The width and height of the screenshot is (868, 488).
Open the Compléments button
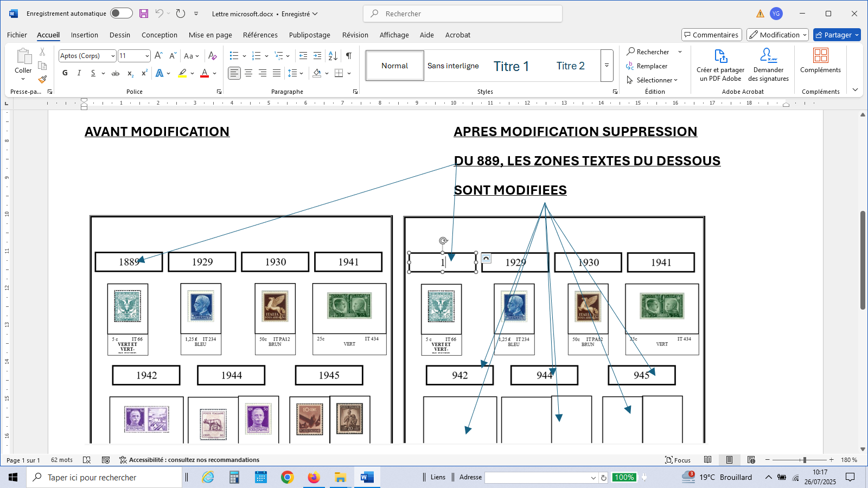(820, 61)
